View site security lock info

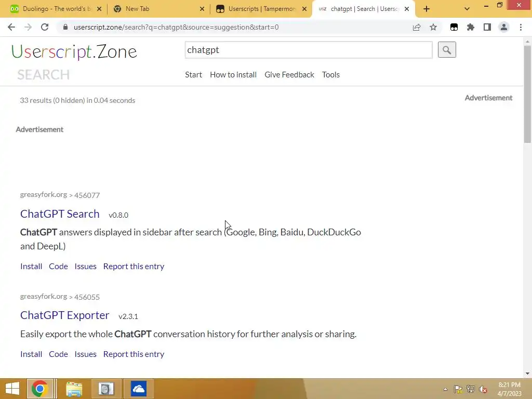65,27
